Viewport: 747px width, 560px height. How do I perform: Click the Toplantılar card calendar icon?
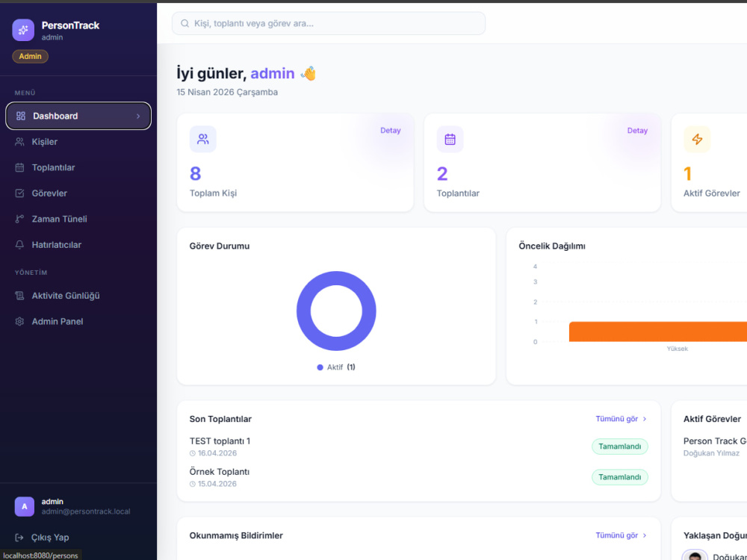[450, 139]
